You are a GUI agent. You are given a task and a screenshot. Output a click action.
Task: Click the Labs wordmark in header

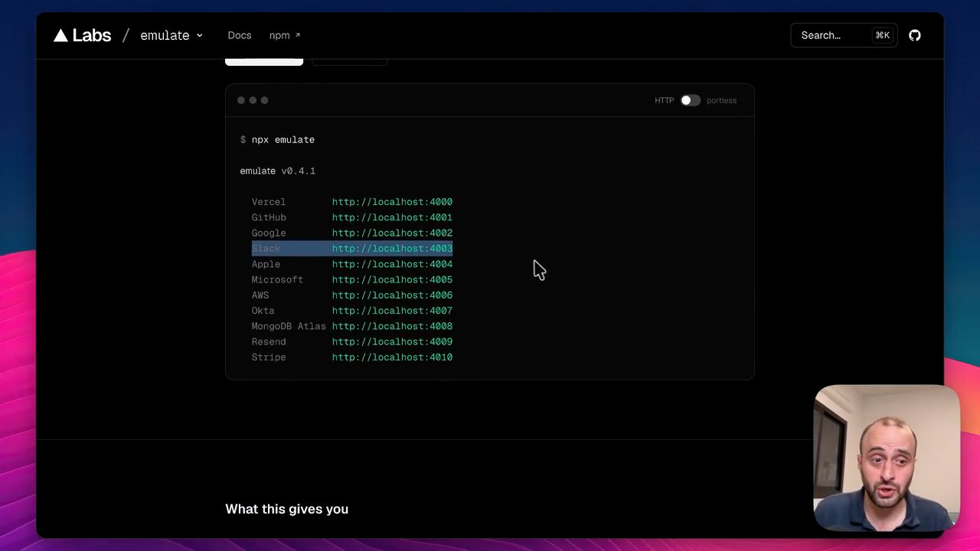(92, 35)
